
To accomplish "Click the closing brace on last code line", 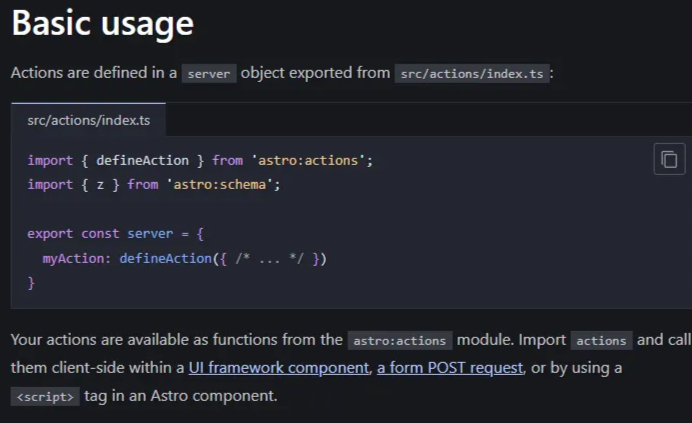I will [x=31, y=283].
